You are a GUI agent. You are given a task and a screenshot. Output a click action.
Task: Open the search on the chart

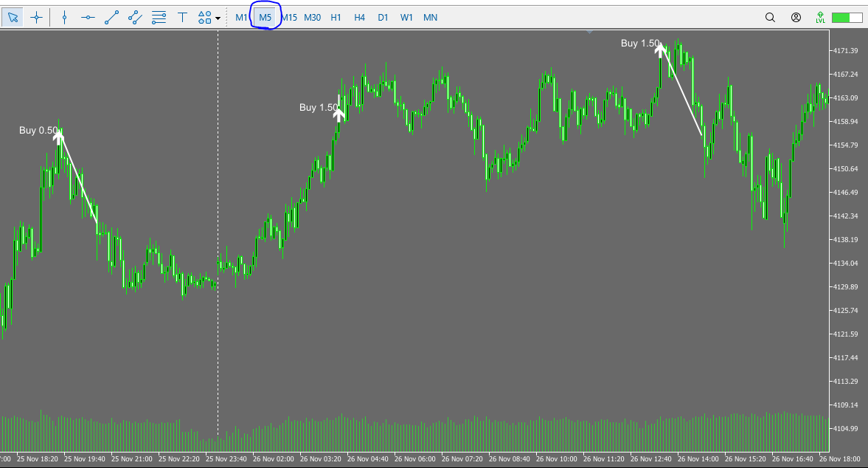click(x=770, y=17)
